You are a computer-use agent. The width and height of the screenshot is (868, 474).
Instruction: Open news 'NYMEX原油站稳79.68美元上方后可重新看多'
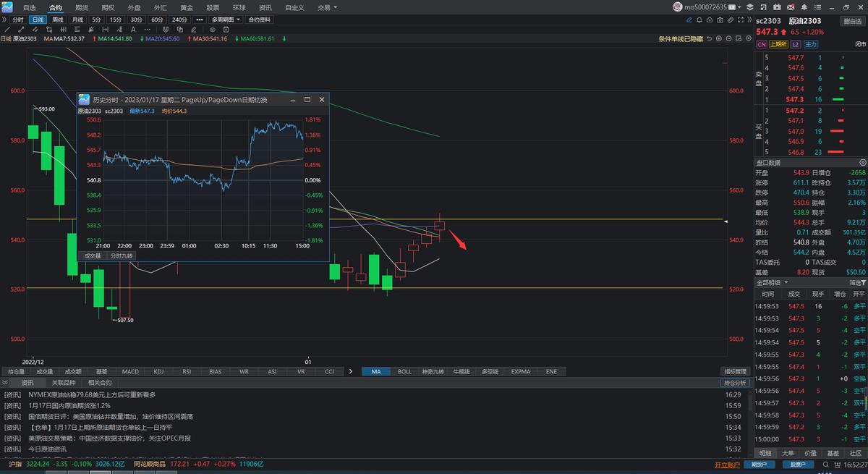[92, 394]
